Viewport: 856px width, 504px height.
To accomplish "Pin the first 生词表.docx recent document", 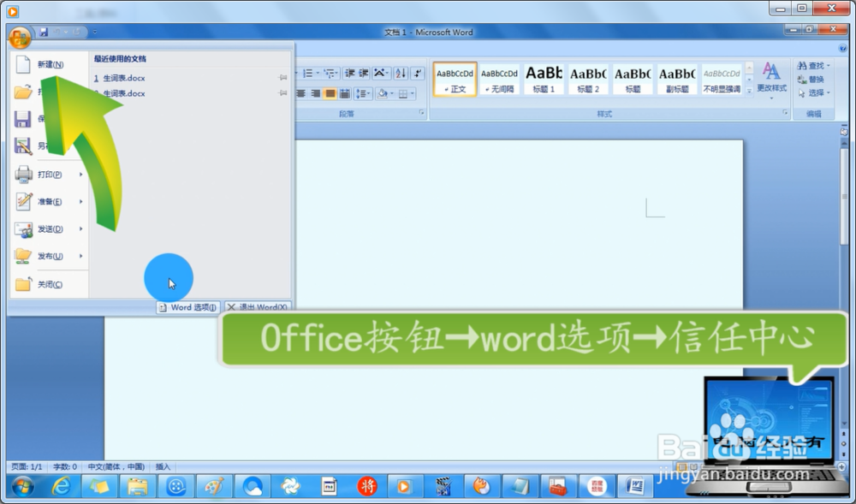I will tap(282, 78).
